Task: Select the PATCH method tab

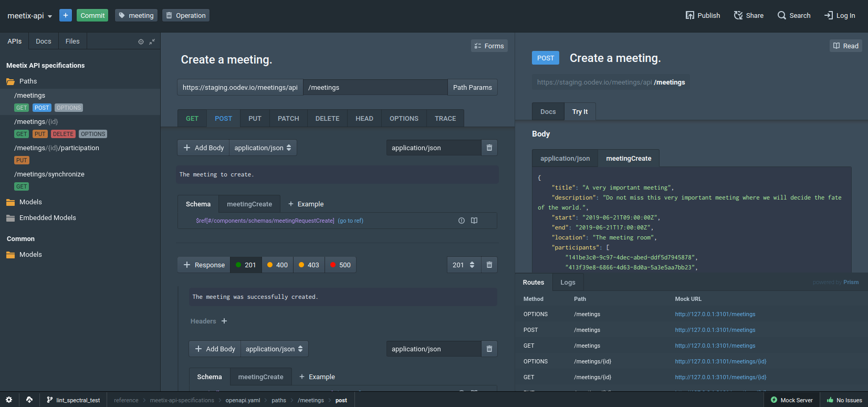Action: click(288, 118)
